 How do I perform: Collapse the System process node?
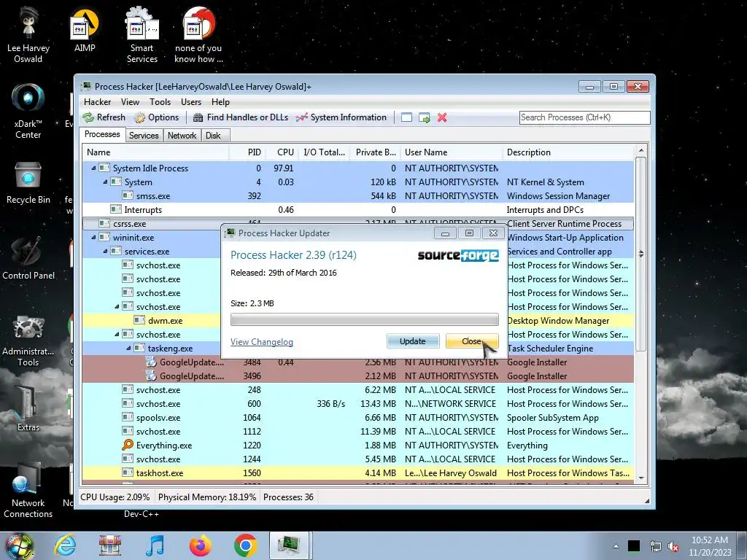coord(105,182)
